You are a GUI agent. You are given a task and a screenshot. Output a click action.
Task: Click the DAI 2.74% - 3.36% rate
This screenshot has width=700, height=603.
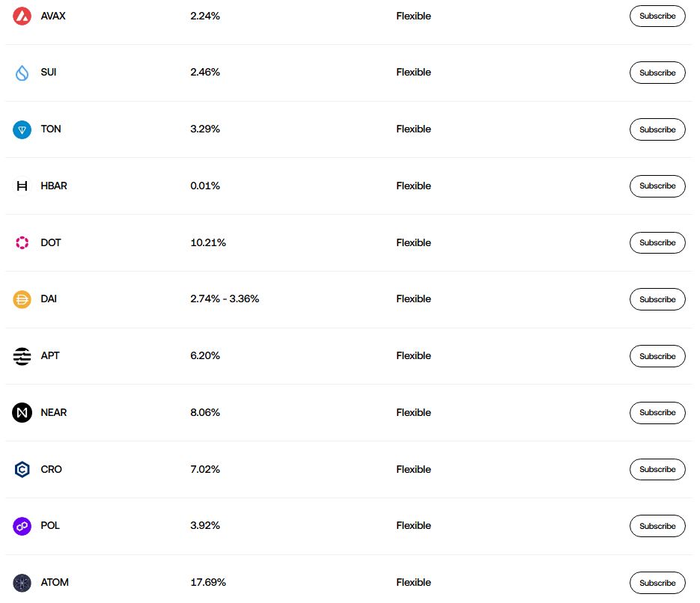tap(225, 299)
